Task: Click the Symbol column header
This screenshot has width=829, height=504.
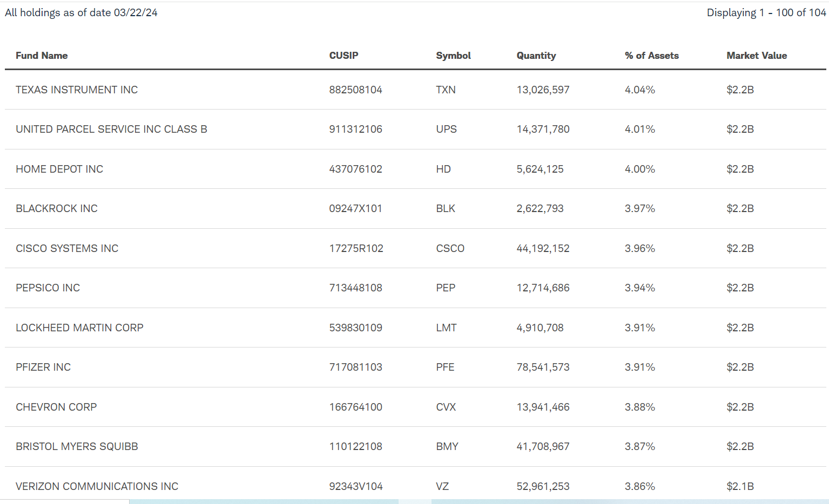Action: point(453,56)
